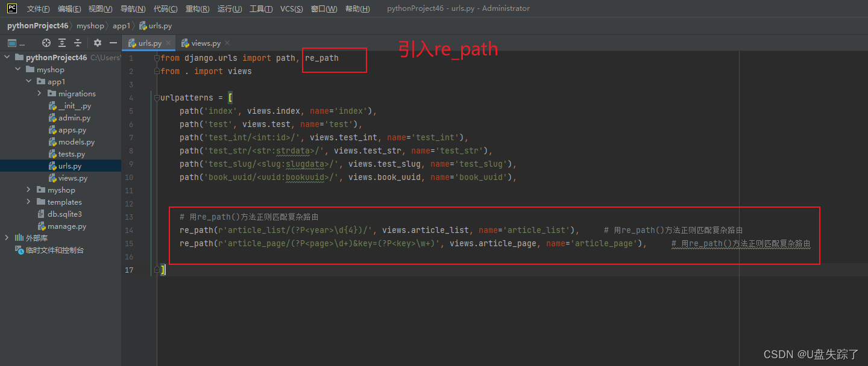868x366 pixels.
Task: Click the code fold toggle on line 17
Action: (x=158, y=269)
